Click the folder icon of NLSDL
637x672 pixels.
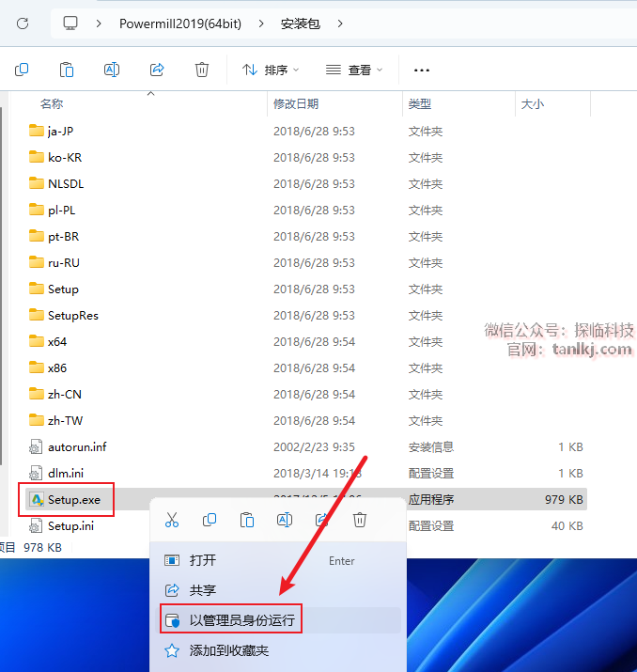tap(37, 183)
